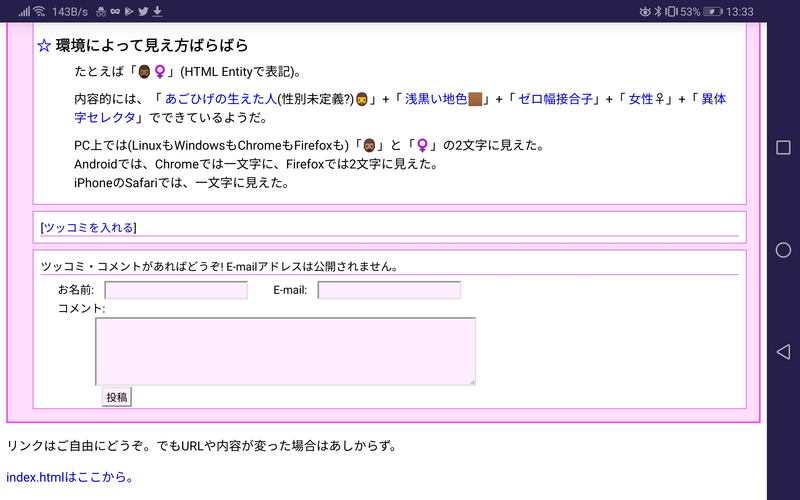Tap the Twitter bird notification icon

(x=143, y=11)
